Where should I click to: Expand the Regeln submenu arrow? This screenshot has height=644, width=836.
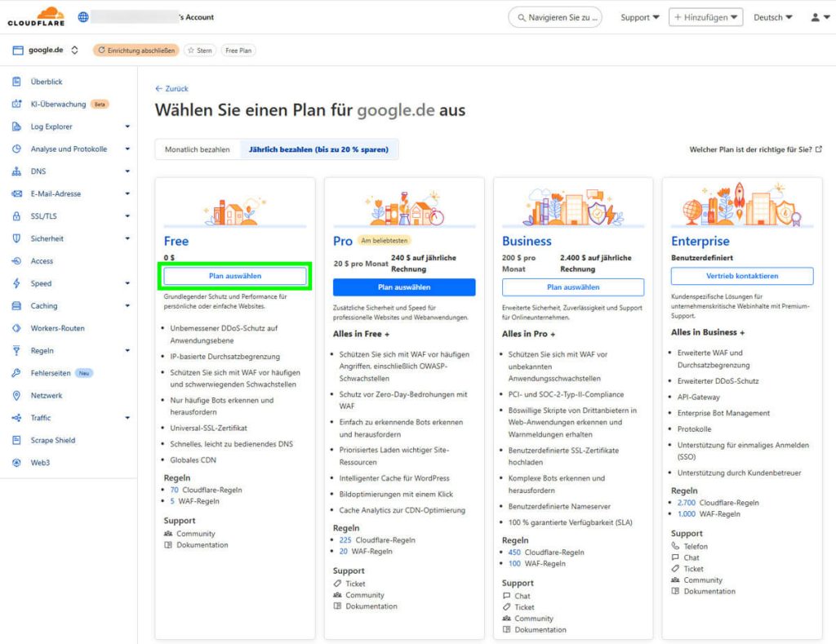coord(127,350)
